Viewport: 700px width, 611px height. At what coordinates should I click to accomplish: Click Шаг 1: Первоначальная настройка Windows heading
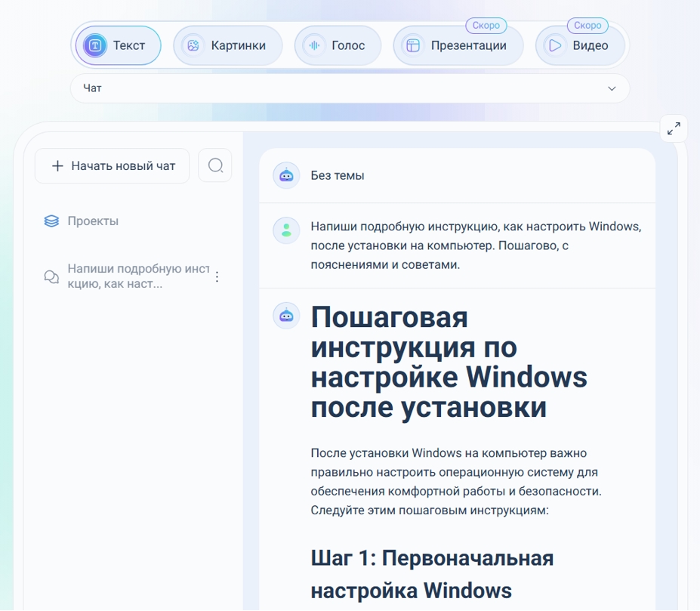pos(432,575)
